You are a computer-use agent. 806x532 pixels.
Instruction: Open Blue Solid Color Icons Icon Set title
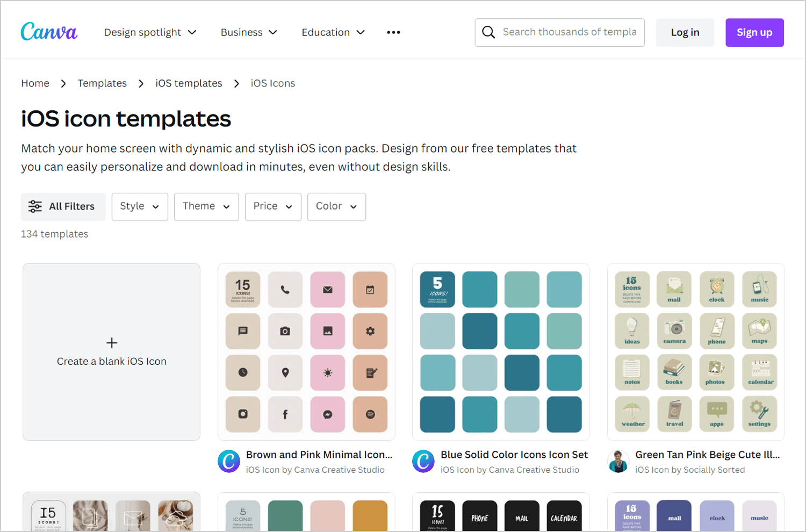tap(514, 455)
